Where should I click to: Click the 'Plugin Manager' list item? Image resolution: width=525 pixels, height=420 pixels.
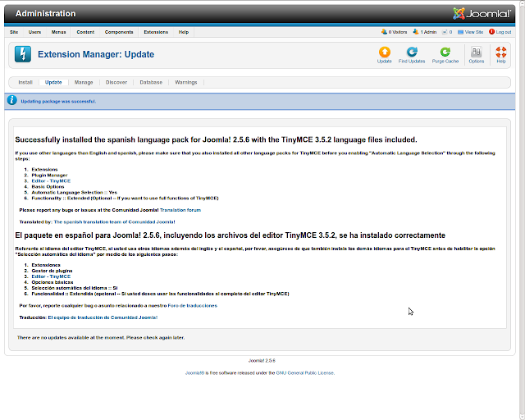[x=49, y=176]
